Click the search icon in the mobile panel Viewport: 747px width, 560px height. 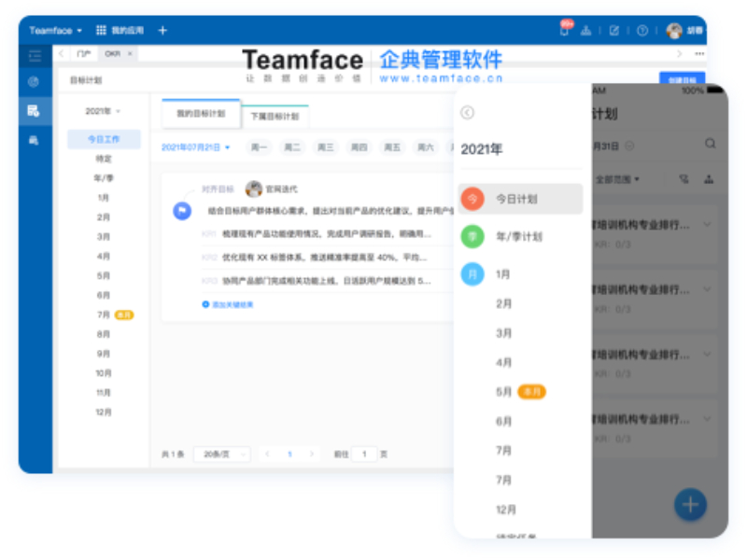[x=710, y=143]
